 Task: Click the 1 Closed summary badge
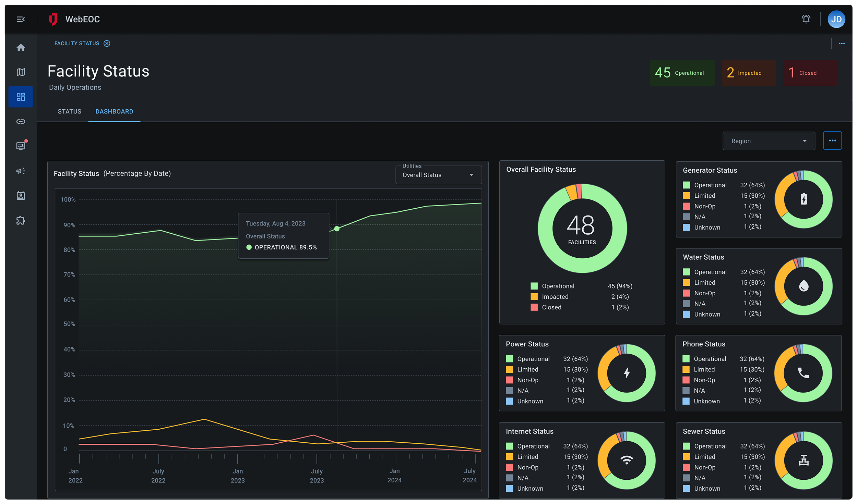point(809,73)
